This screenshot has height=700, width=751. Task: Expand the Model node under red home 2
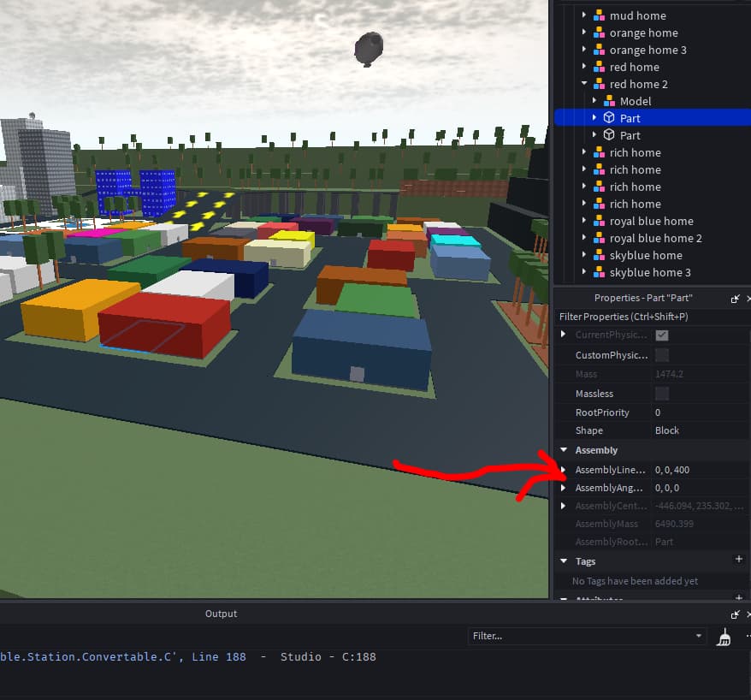pyautogui.click(x=594, y=101)
